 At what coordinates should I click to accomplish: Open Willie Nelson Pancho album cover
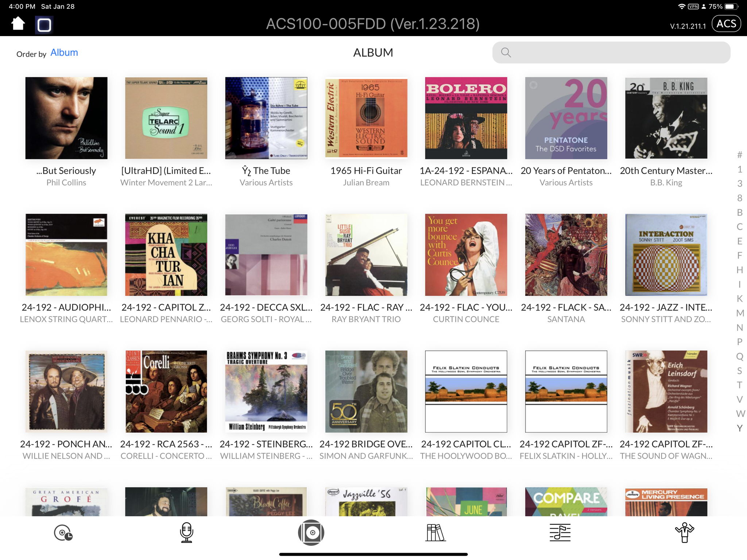pos(66,391)
